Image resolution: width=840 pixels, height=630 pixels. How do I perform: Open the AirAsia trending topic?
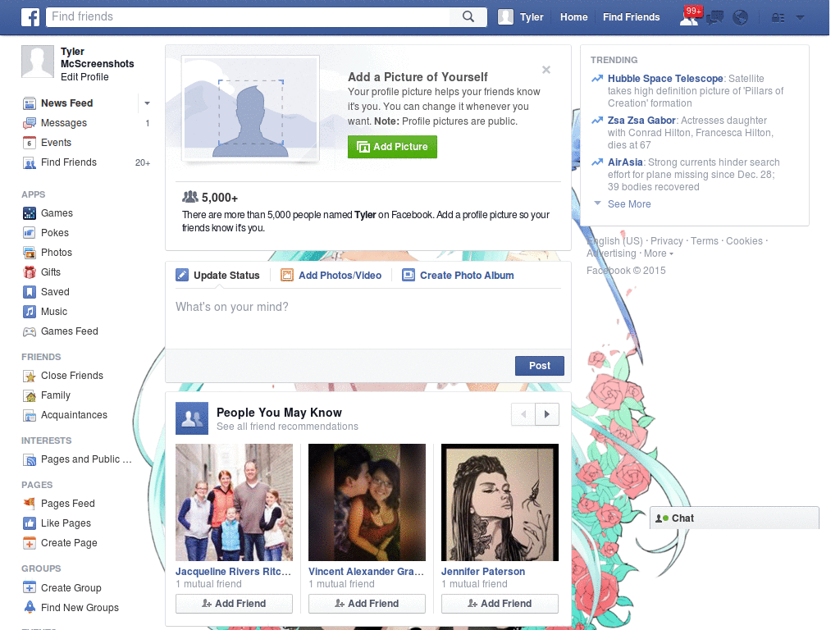click(x=624, y=162)
